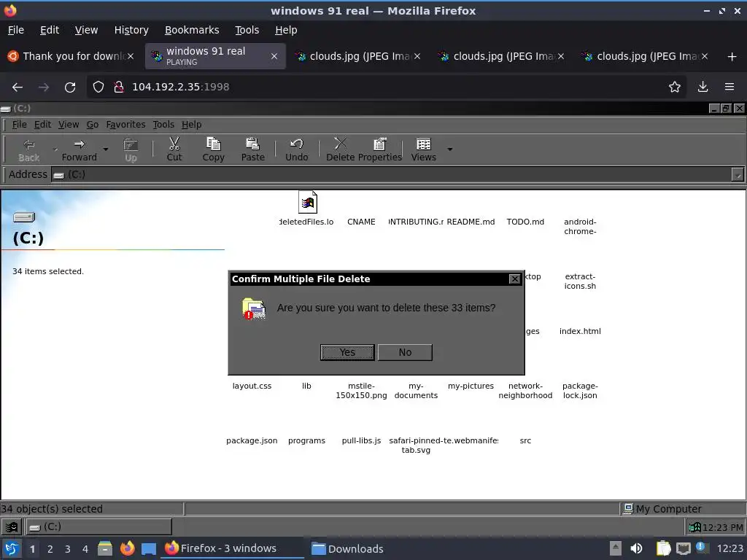Cancel deletion with the No button
Viewport: 747px width, 560px height.
pos(405,352)
